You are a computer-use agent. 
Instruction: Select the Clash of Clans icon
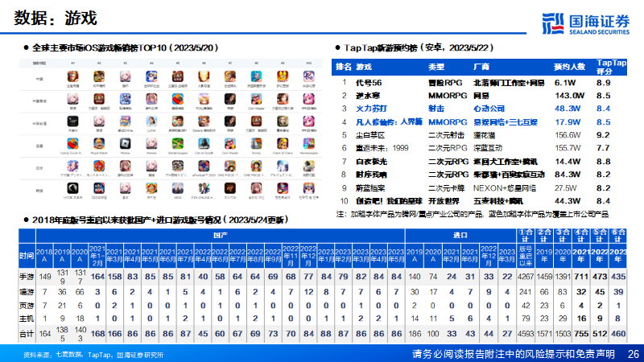(283, 144)
